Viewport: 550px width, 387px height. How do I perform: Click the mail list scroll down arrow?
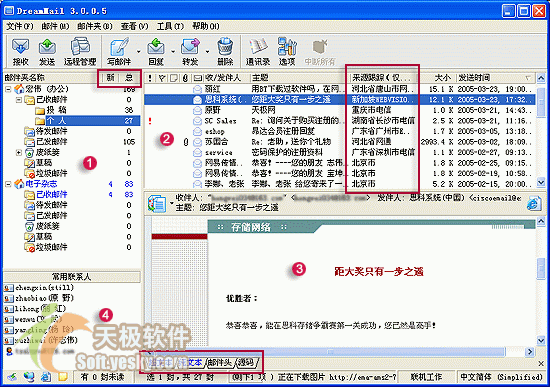coord(541,182)
